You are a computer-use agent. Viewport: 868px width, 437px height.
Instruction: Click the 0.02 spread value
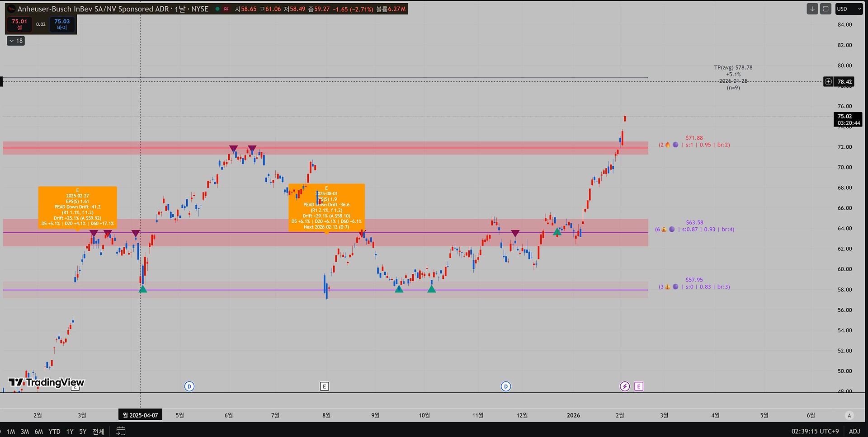click(x=41, y=24)
